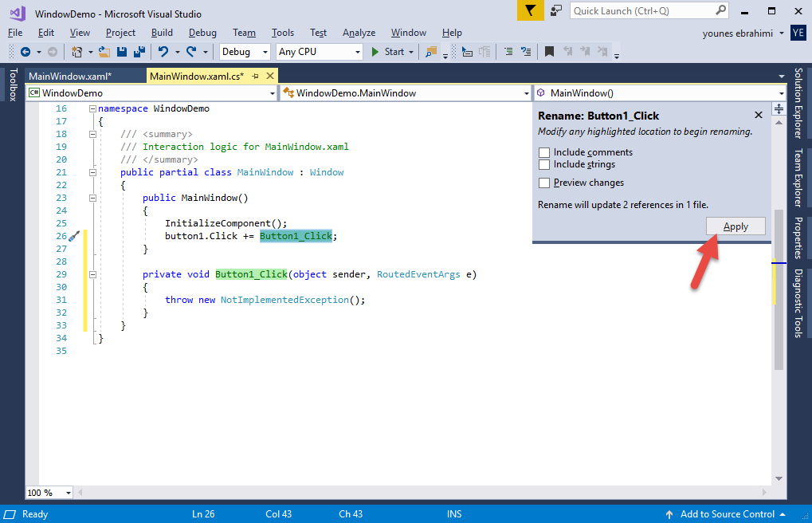
Task: Click the Undo arrow icon
Action: pyautogui.click(x=163, y=52)
